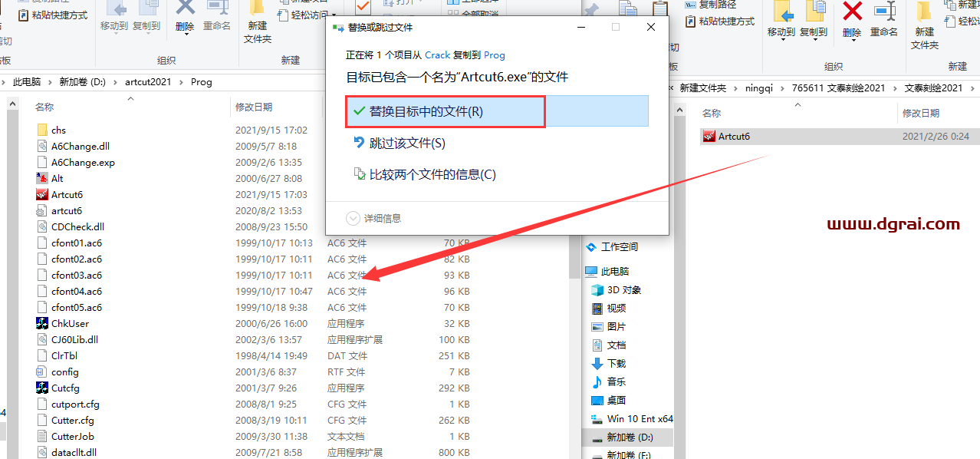Click 删除 in the left window ribbon

[x=185, y=18]
